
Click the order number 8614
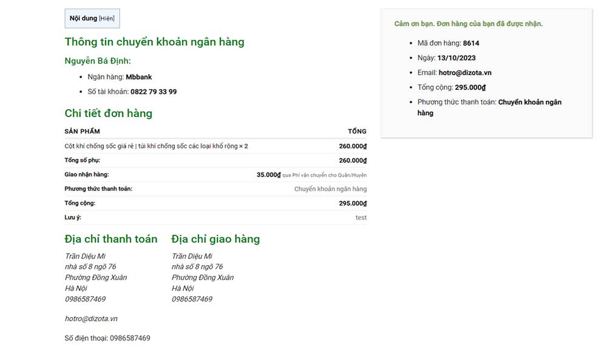[x=471, y=43]
